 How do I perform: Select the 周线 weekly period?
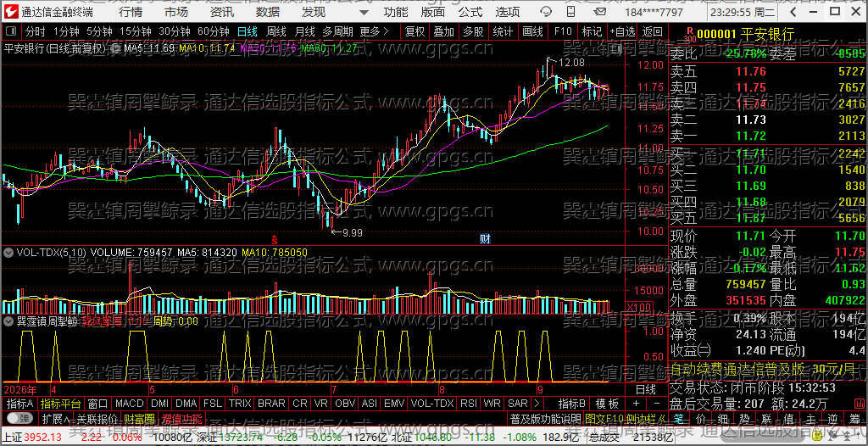pos(275,31)
